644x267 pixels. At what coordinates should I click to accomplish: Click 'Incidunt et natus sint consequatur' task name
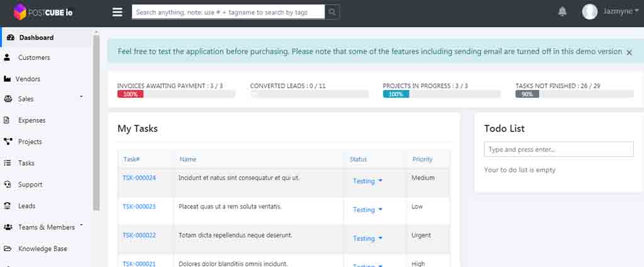(x=239, y=178)
